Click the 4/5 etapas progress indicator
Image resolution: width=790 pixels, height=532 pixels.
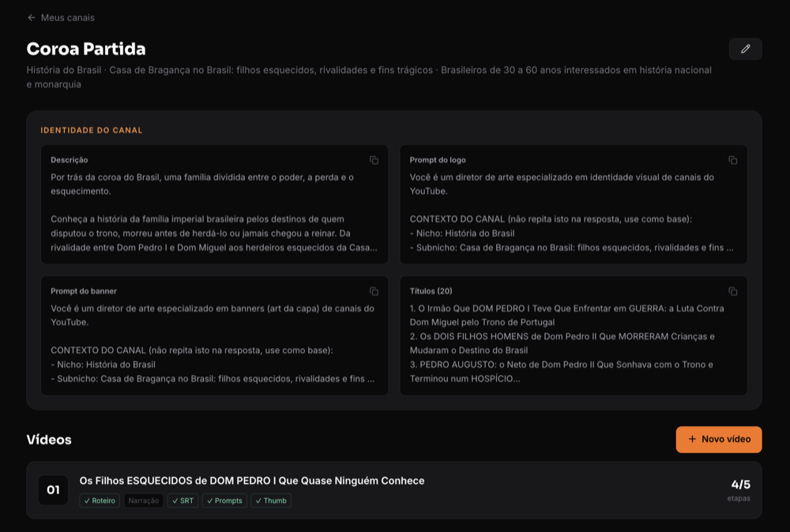739,490
